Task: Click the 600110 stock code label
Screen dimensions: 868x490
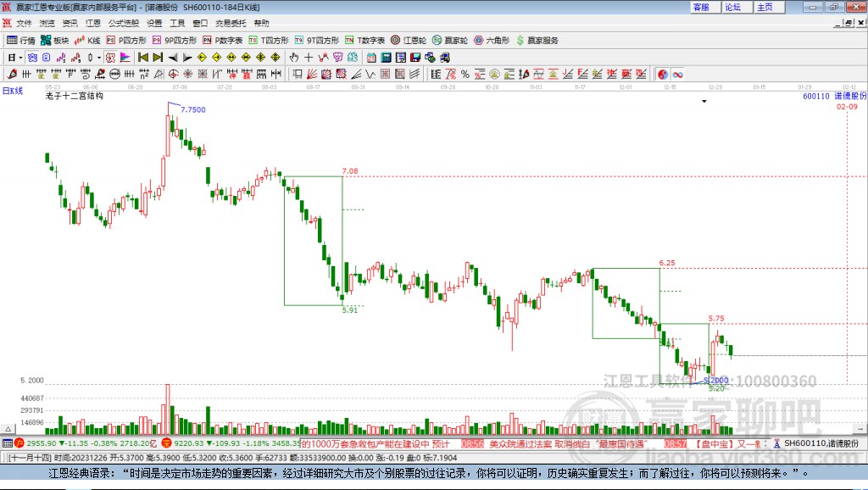Action: click(816, 97)
